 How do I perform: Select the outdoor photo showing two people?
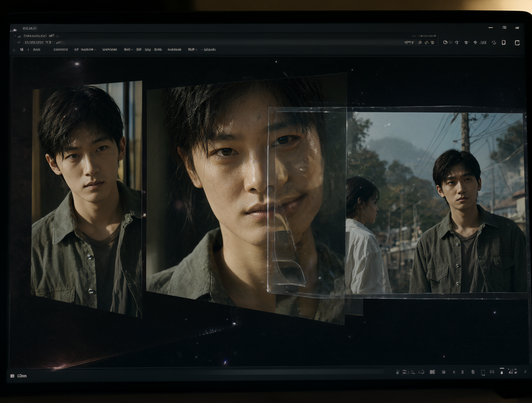tap(436, 203)
